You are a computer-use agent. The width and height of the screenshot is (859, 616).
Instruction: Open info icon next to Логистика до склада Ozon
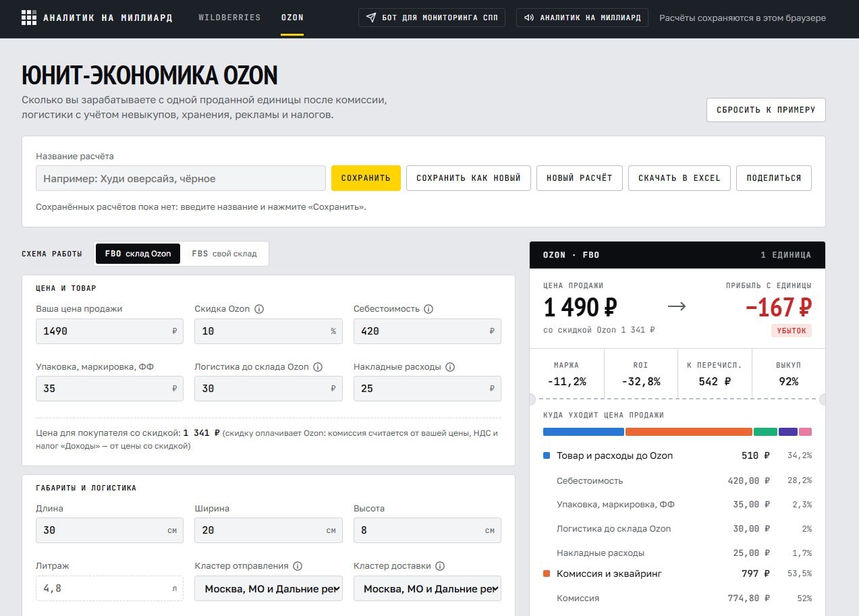[x=318, y=367]
